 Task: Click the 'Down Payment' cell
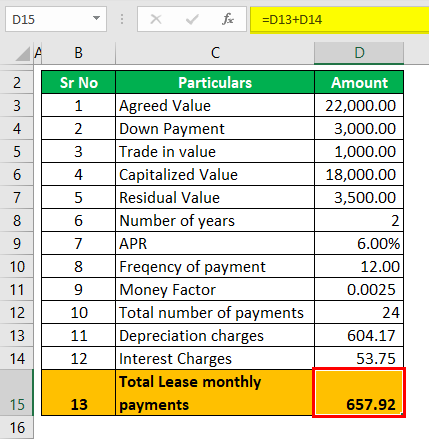[x=215, y=128]
